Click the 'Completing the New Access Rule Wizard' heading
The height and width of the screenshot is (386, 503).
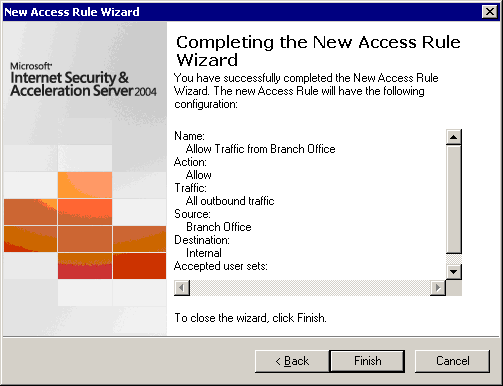click(318, 51)
